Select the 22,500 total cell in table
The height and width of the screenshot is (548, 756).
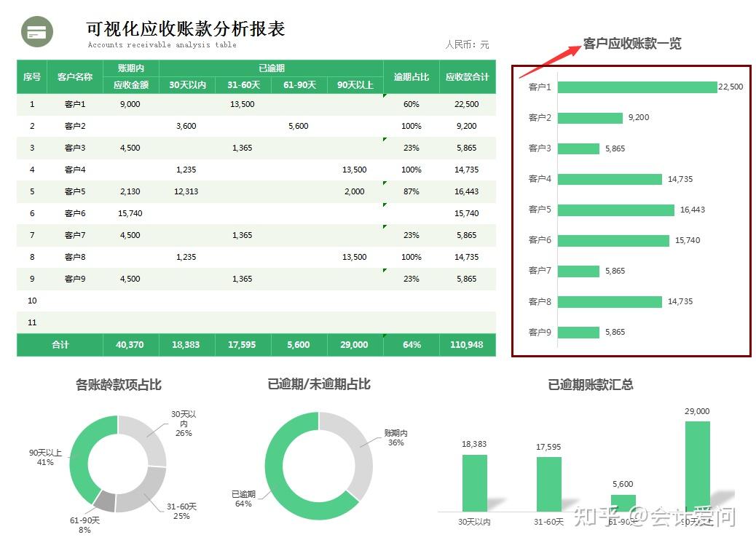(x=467, y=104)
